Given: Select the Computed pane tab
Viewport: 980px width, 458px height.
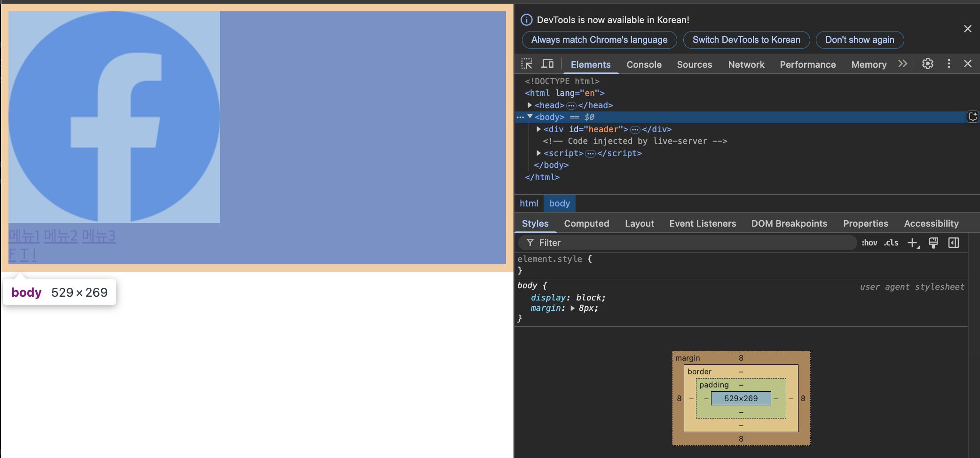Looking at the screenshot, I should tap(586, 223).
